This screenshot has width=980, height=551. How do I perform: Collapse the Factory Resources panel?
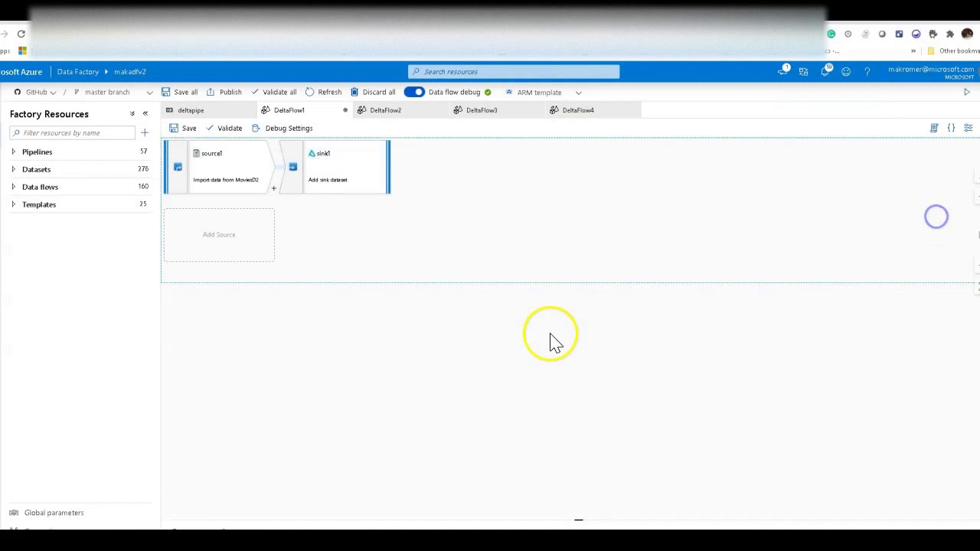(145, 114)
